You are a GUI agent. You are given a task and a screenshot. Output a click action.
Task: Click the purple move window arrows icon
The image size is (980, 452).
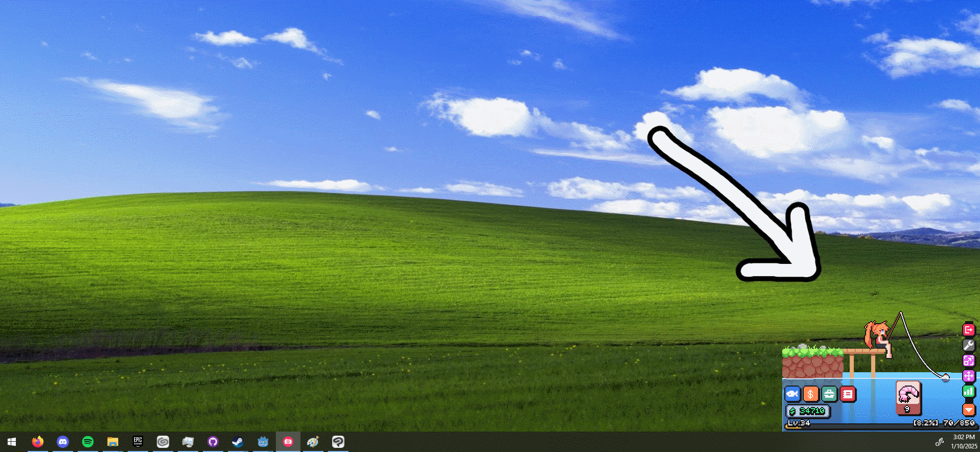click(x=968, y=376)
